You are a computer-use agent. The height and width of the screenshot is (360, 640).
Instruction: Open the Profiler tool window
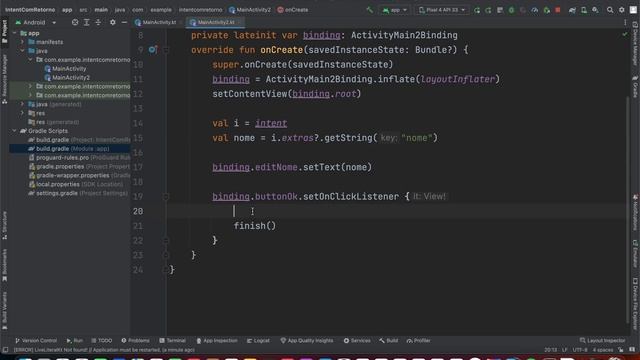(419, 340)
